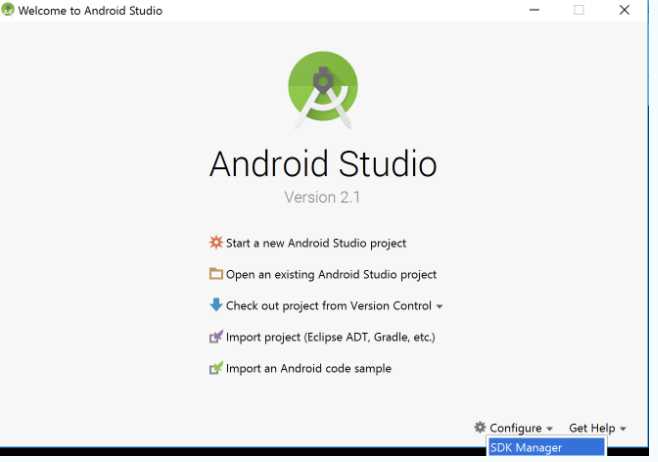Click the green-check code sample import icon
This screenshot has width=658, height=462.
(x=216, y=368)
